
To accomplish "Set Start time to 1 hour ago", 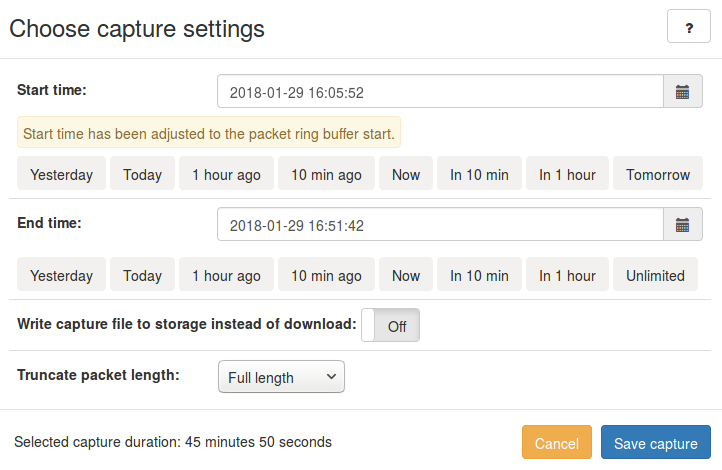I will 227,173.
